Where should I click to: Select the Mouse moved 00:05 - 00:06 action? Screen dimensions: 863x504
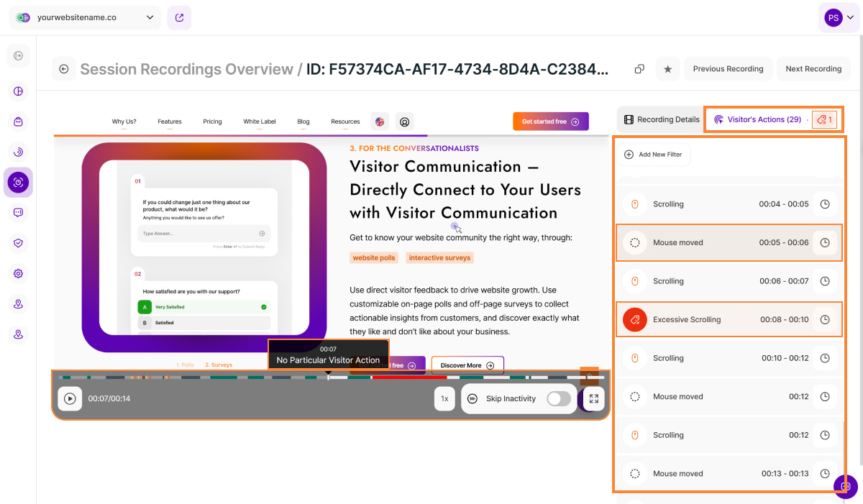(729, 242)
